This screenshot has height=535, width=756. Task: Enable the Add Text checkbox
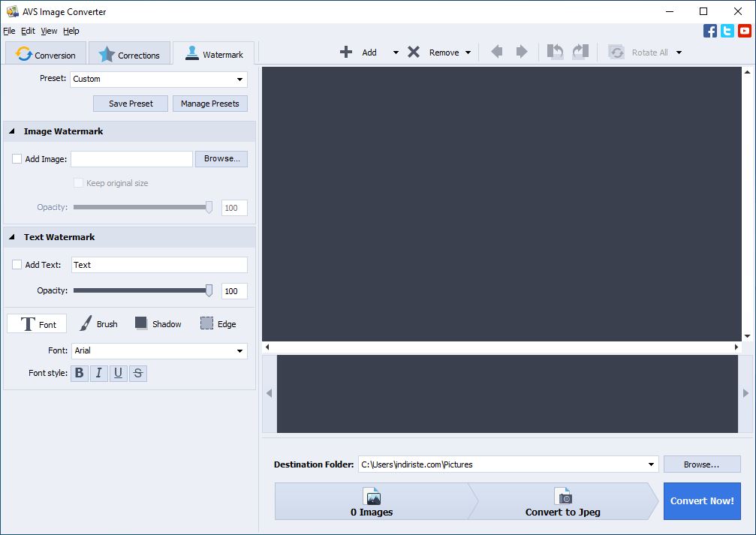[x=17, y=265]
